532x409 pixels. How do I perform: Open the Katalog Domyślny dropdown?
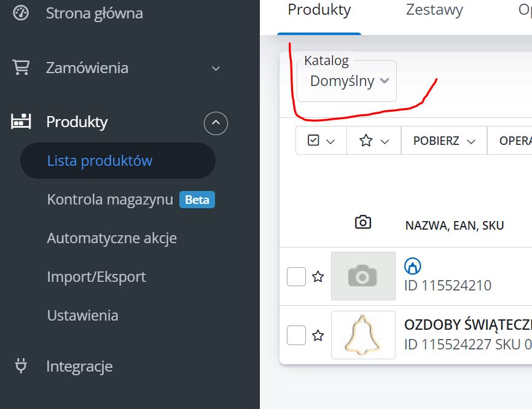pos(347,81)
